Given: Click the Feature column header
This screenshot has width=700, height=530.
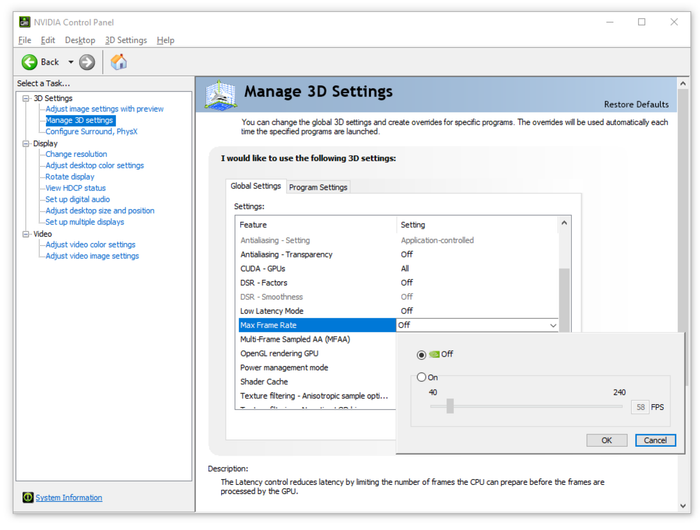Looking at the screenshot, I should (316, 225).
